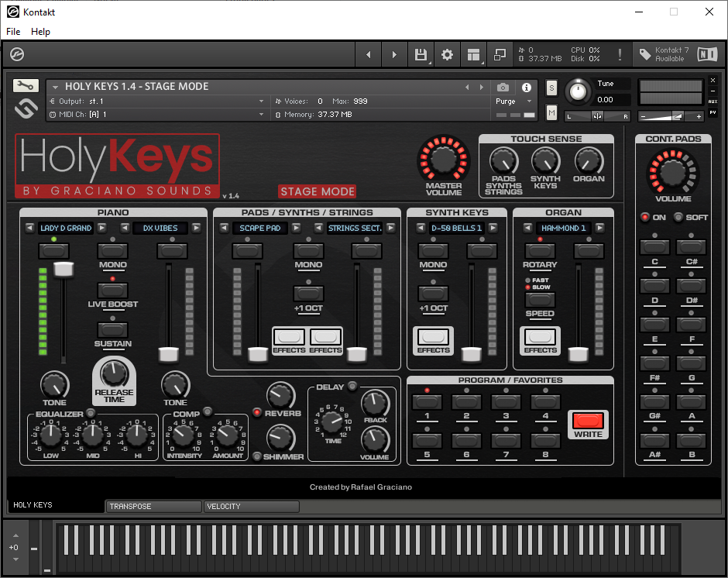This screenshot has width=728, height=578.
Task: Select next organ after HAMMOND 1
Action: point(600,228)
